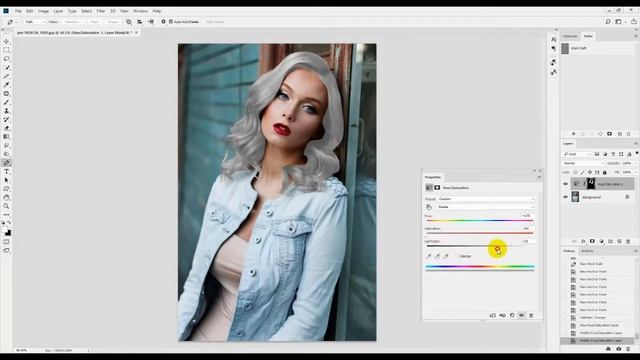Image resolution: width=640 pixels, height=360 pixels.
Task: Open the Window menu
Action: coord(140,11)
